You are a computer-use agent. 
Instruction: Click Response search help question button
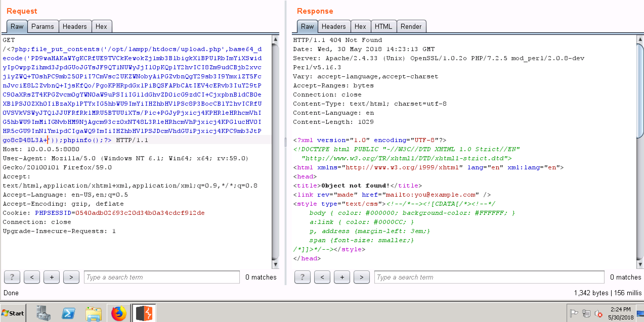302,277
